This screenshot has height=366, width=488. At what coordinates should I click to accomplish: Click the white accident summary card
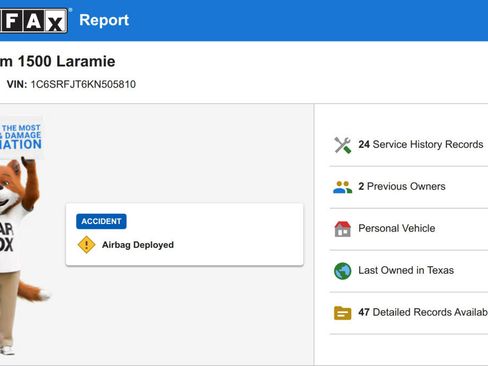185,235
